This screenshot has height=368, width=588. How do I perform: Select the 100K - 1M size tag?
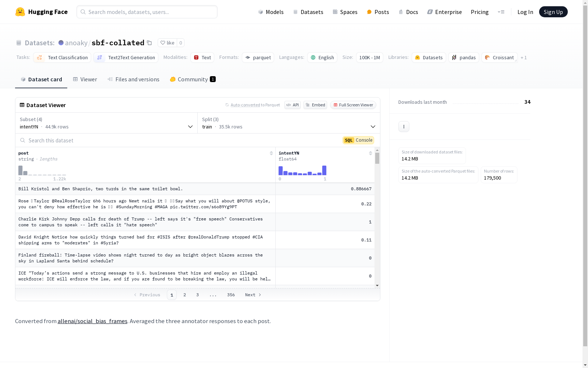pos(370,57)
